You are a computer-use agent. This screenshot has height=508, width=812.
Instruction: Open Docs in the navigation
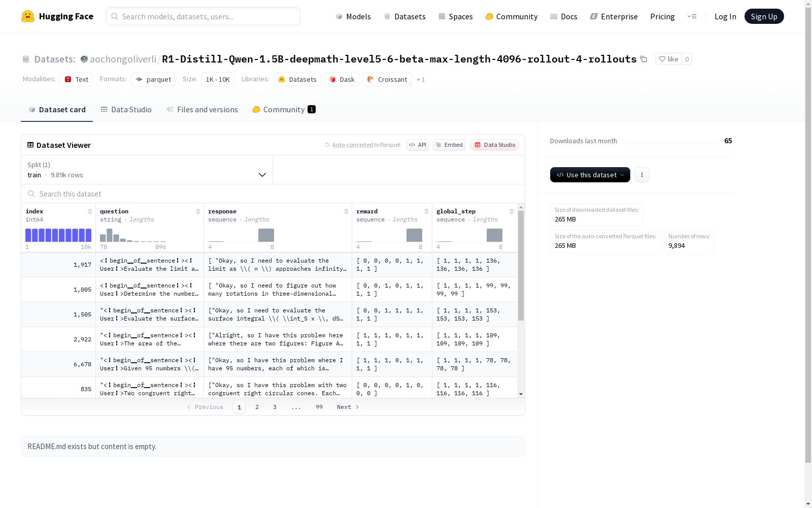[x=564, y=16]
